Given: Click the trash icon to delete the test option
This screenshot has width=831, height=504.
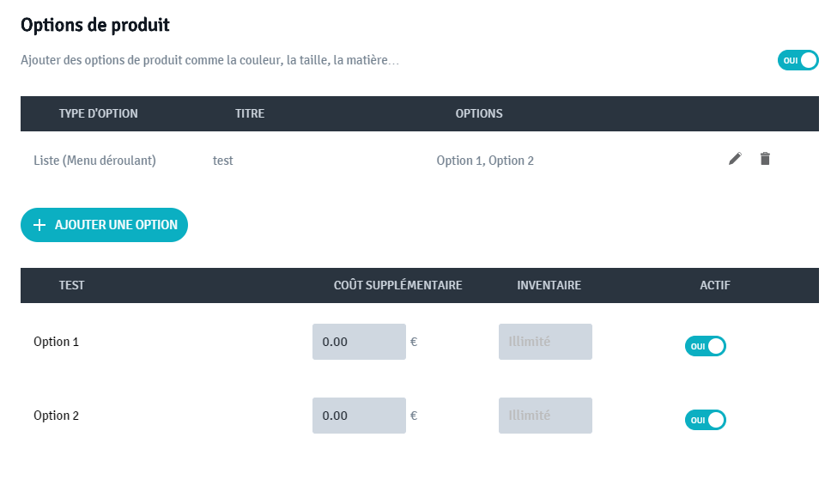Looking at the screenshot, I should point(765,159).
